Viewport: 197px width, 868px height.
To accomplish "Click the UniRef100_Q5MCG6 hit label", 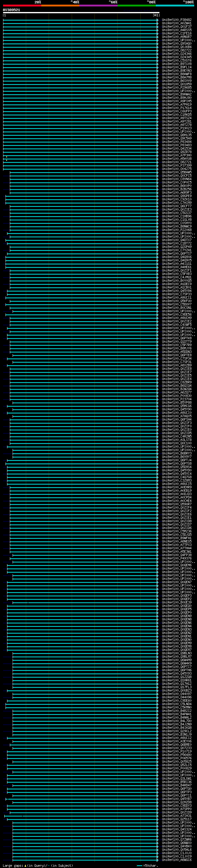I will (x=177, y=406).
